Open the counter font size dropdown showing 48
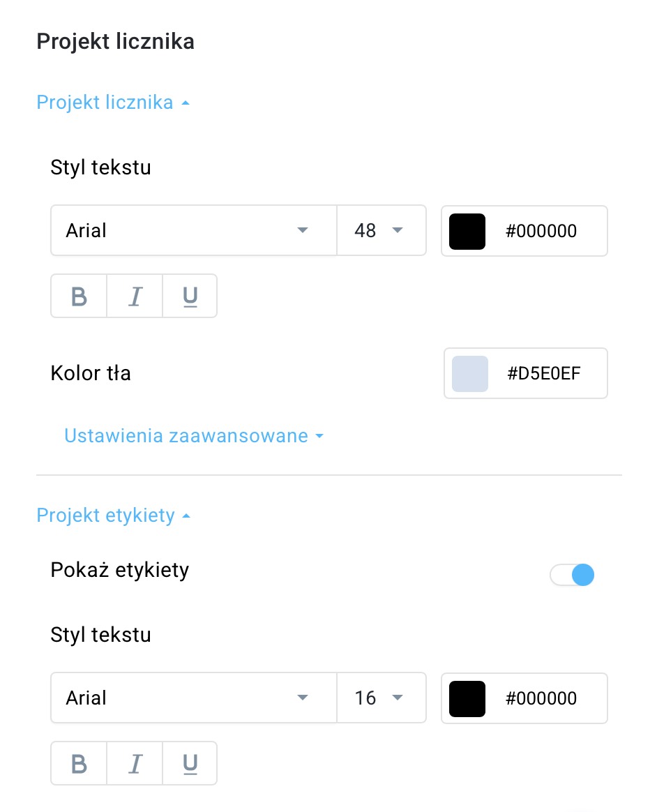 381,230
